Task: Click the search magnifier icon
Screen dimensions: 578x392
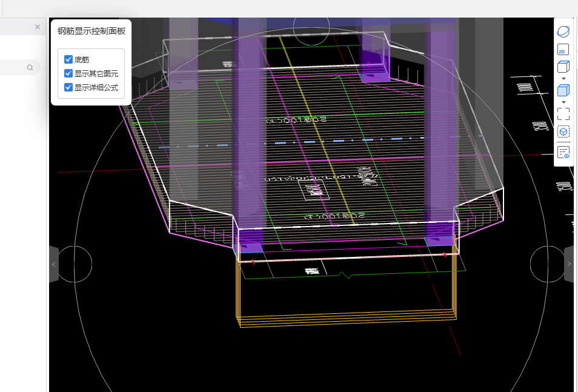Action: 30,67
